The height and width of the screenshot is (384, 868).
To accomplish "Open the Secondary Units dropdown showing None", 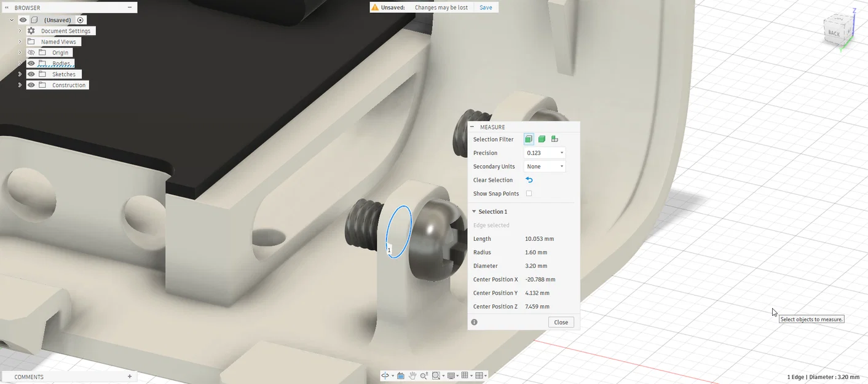I will (545, 166).
